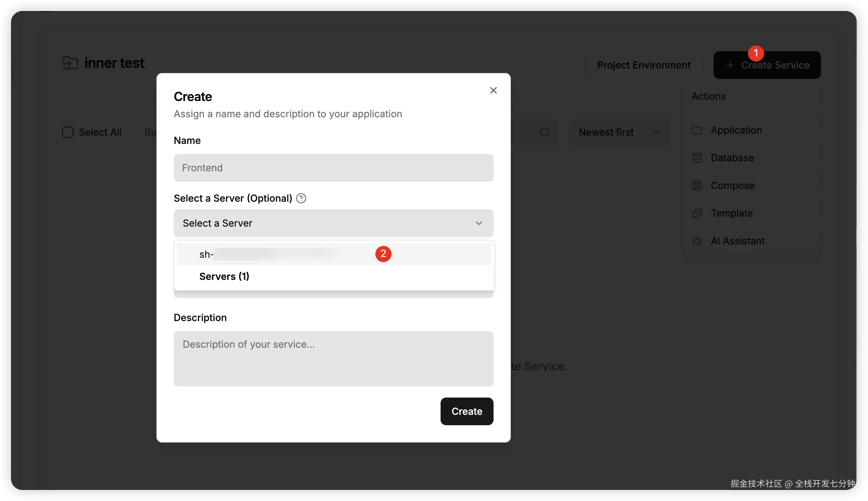Screen dimensions: 868x501
Task: Click the Application folder icon
Action: 697,130
